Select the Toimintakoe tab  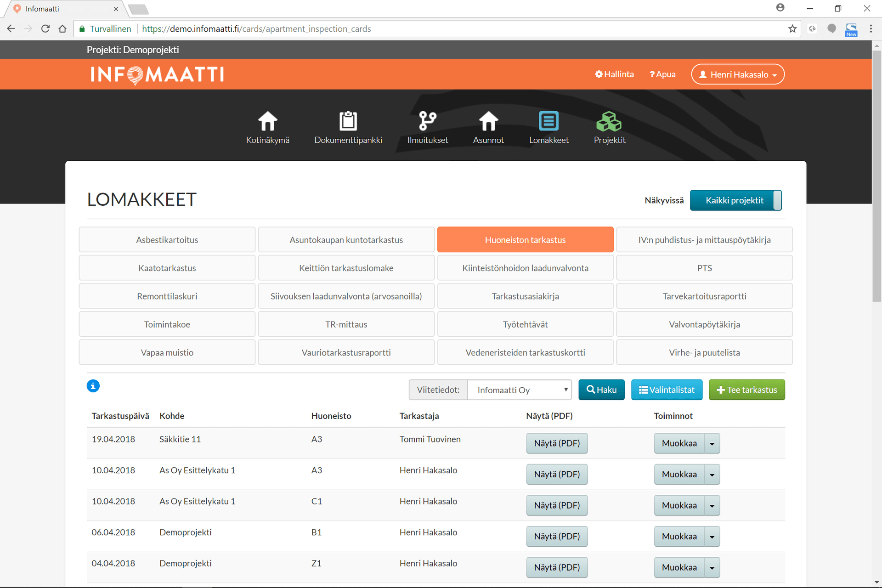click(x=167, y=324)
